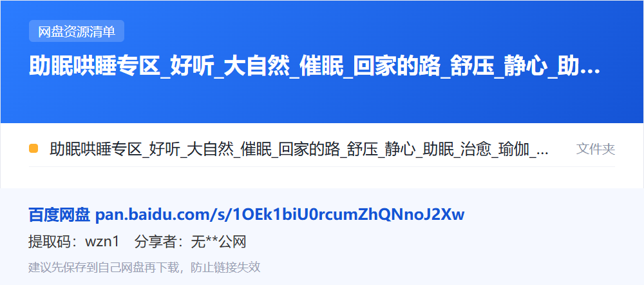Click the sharer name 无**公网

pos(218,242)
